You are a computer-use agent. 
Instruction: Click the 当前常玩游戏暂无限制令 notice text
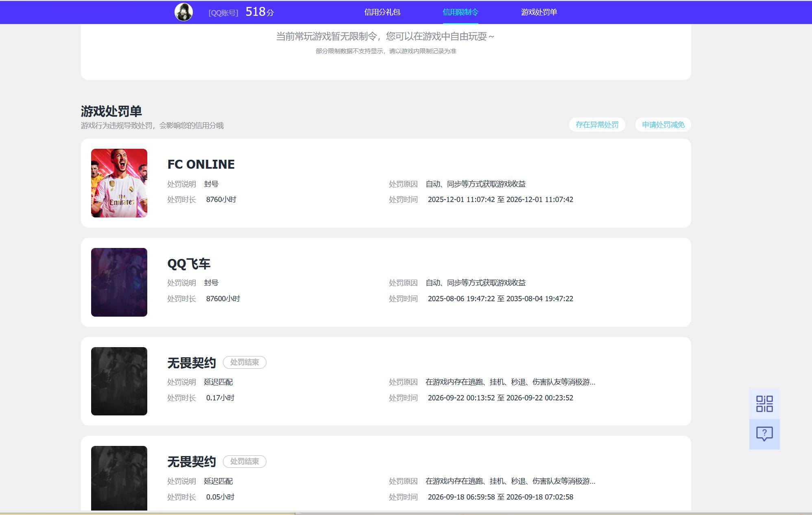385,37
